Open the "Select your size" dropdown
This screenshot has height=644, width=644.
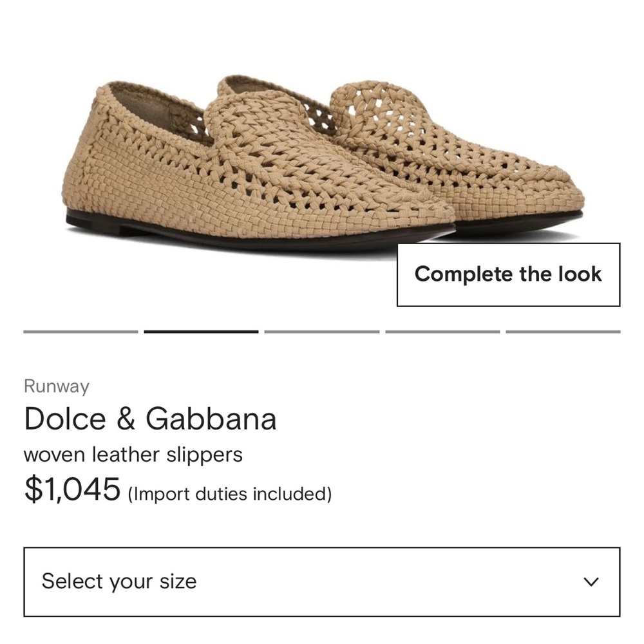tap(322, 580)
